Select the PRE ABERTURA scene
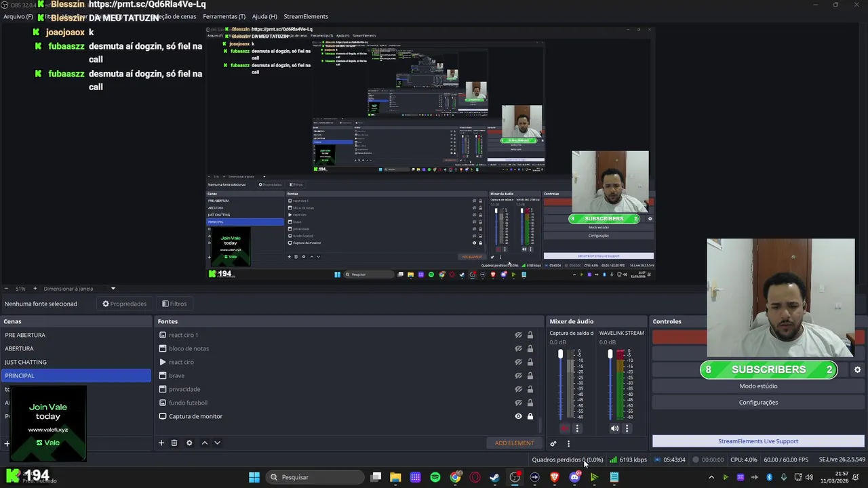Viewport: 868px width, 488px height. tap(76, 335)
